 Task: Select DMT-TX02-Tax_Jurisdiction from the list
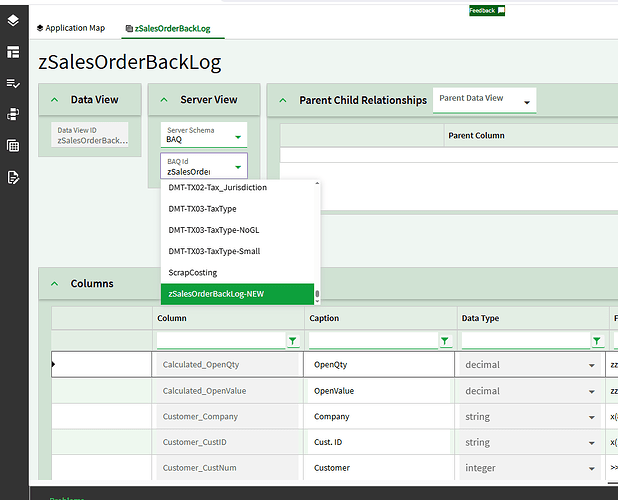tap(237, 188)
